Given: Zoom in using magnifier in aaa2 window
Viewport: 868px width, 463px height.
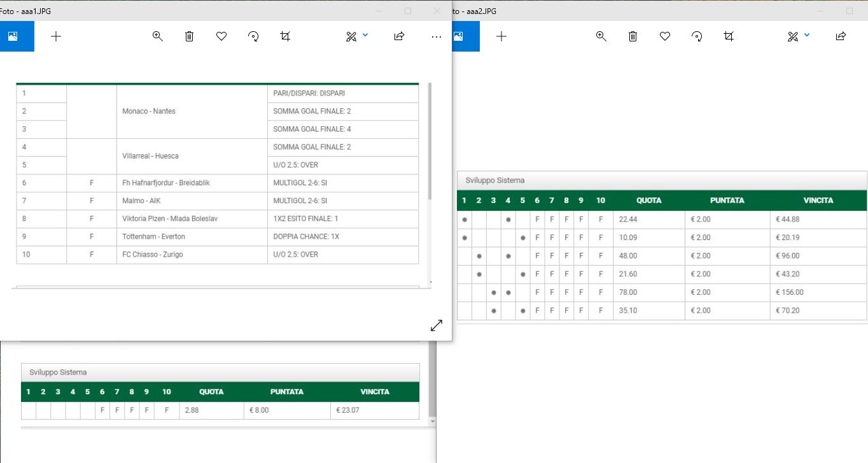Looking at the screenshot, I should coord(601,36).
